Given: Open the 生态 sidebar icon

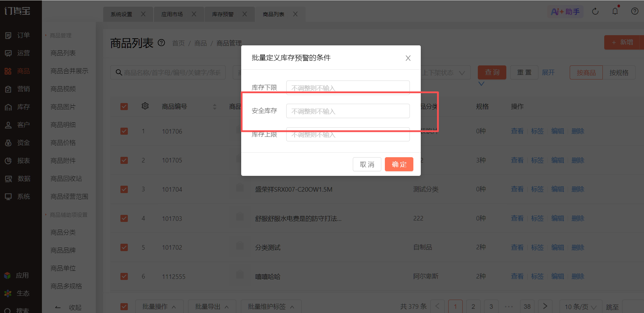Looking at the screenshot, I should tap(7, 293).
